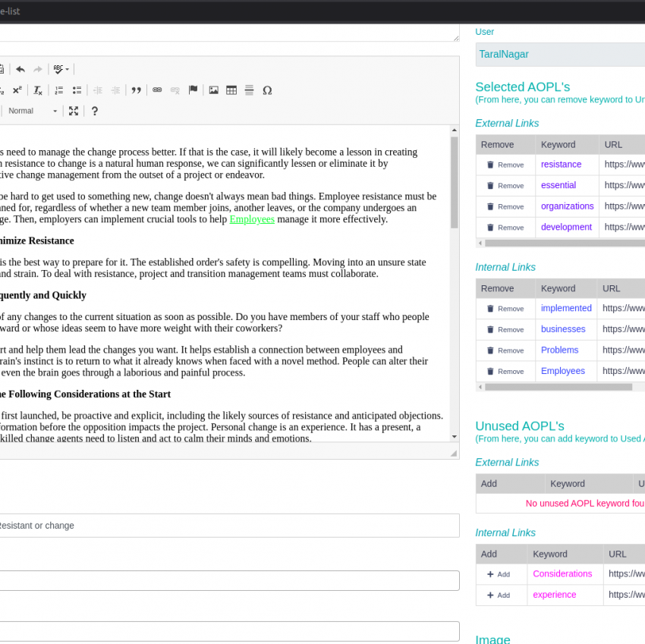Screen dimensions: 645x644
Task: Click the external links table left scroll arrow
Action: pos(480,243)
